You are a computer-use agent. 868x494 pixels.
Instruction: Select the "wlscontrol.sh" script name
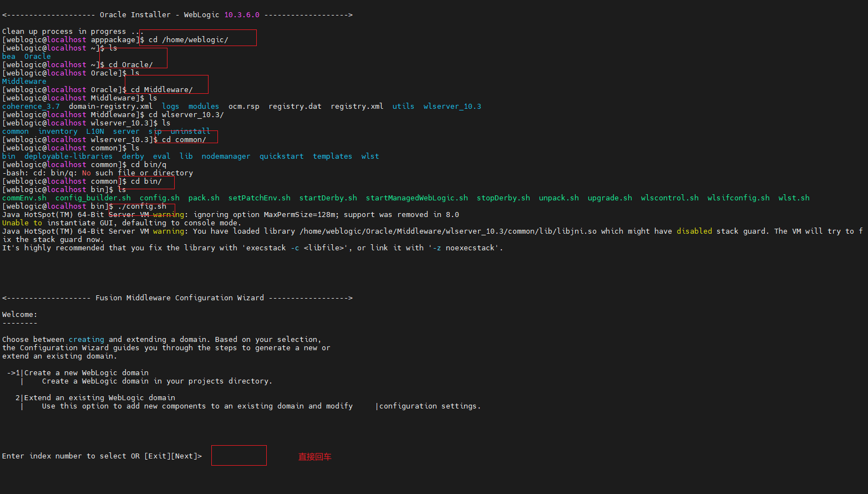pyautogui.click(x=670, y=198)
